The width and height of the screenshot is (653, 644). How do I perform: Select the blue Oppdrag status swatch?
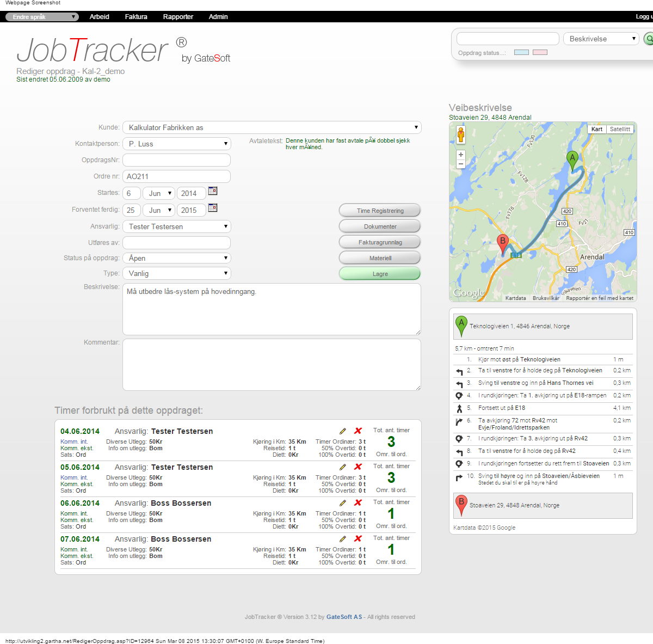[x=521, y=53]
